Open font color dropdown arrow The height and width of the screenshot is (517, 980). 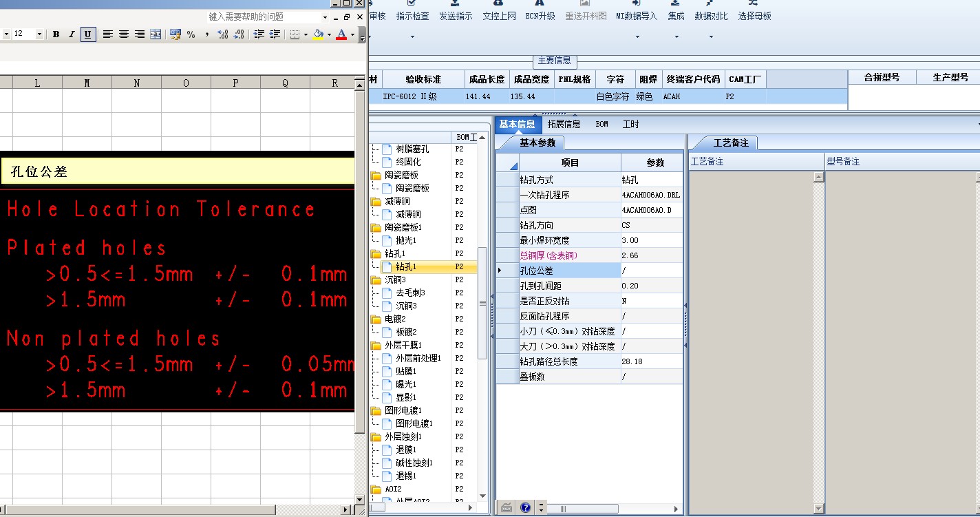point(352,34)
